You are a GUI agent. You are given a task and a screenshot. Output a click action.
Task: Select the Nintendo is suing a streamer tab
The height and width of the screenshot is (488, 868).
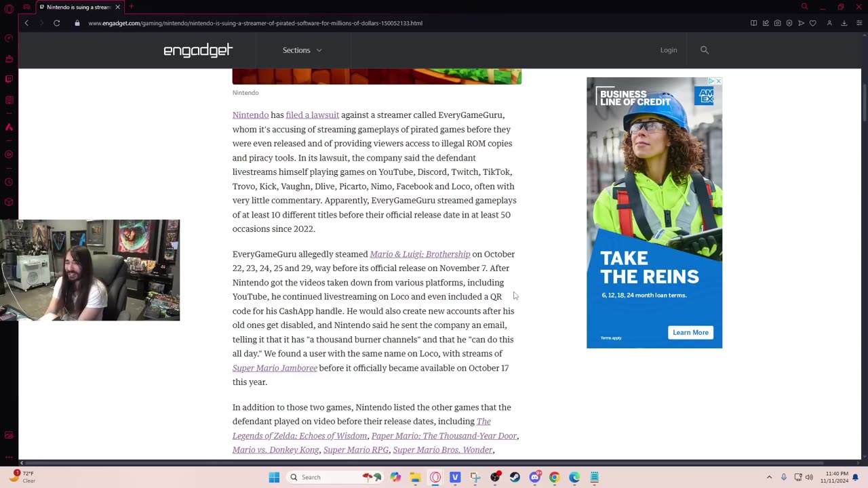[79, 7]
